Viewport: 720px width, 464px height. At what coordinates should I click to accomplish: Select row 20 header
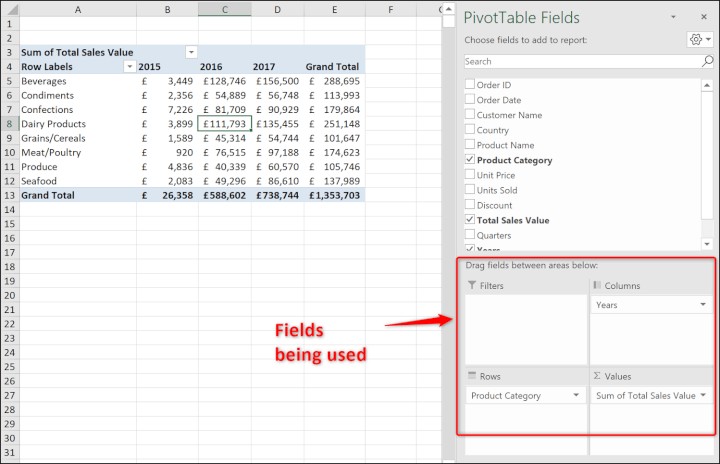[x=10, y=295]
